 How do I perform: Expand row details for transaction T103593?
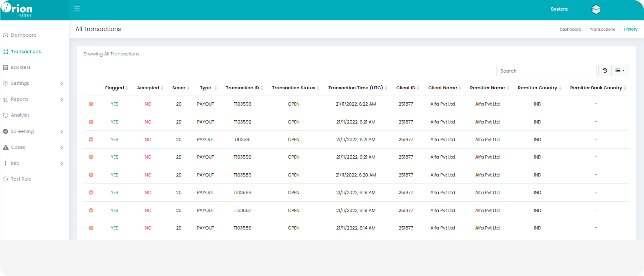tap(91, 104)
